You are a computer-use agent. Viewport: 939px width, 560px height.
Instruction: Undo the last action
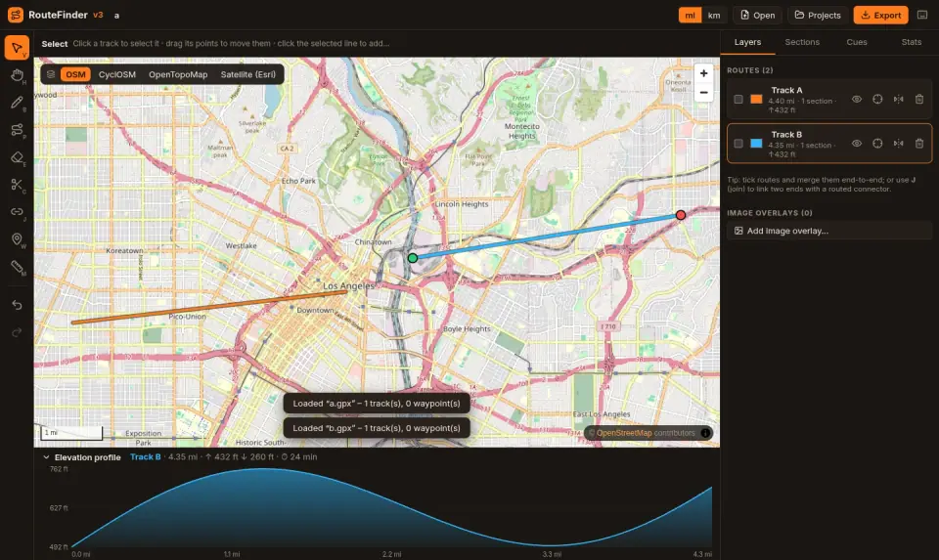(x=17, y=305)
